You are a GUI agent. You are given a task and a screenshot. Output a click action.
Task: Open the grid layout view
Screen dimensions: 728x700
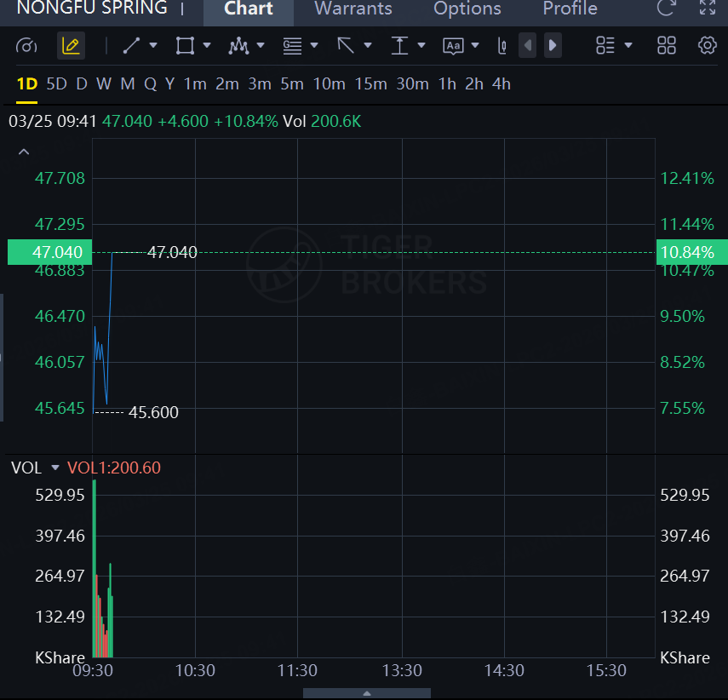(667, 46)
